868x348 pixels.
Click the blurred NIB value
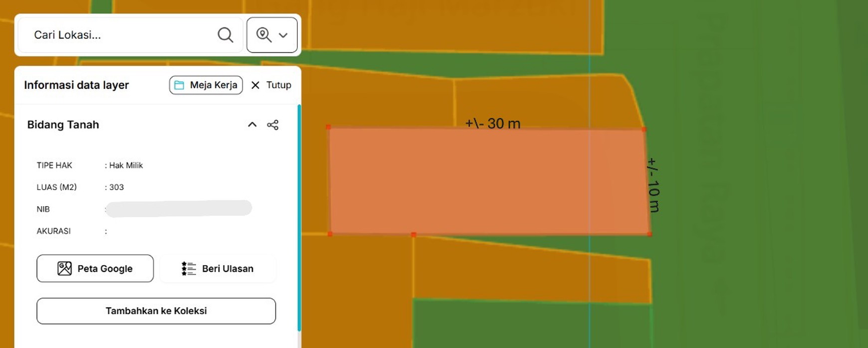pyautogui.click(x=179, y=209)
